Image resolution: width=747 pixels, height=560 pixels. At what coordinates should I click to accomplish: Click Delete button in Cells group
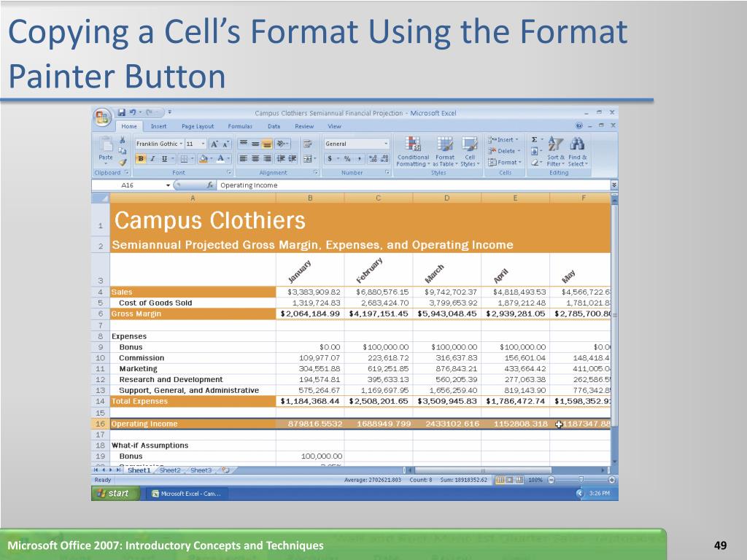click(505, 151)
